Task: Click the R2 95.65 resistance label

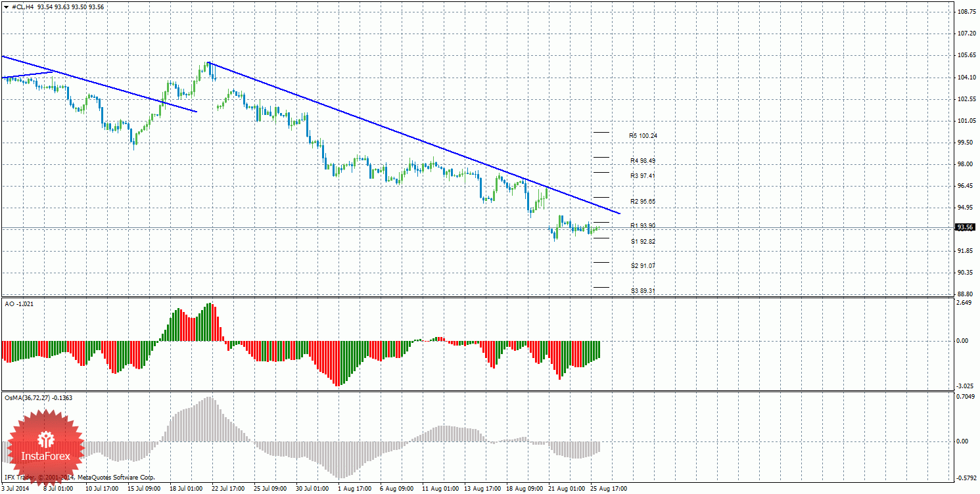Action: [x=643, y=201]
